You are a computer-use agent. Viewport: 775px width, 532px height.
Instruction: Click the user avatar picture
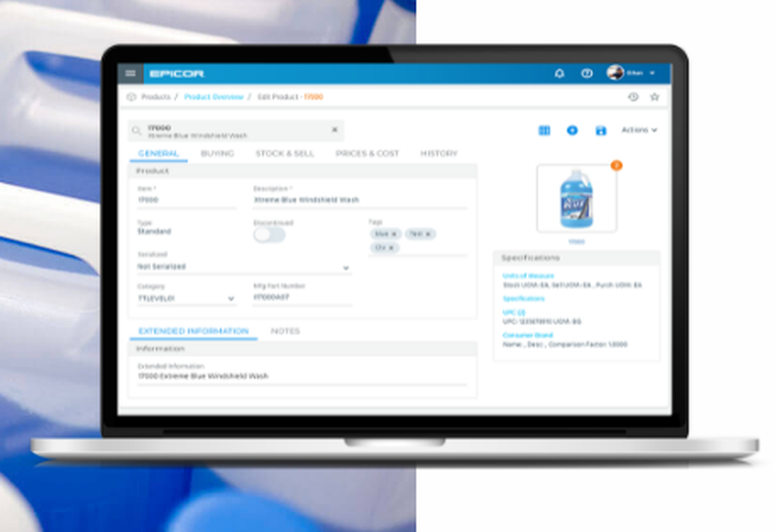(x=615, y=73)
